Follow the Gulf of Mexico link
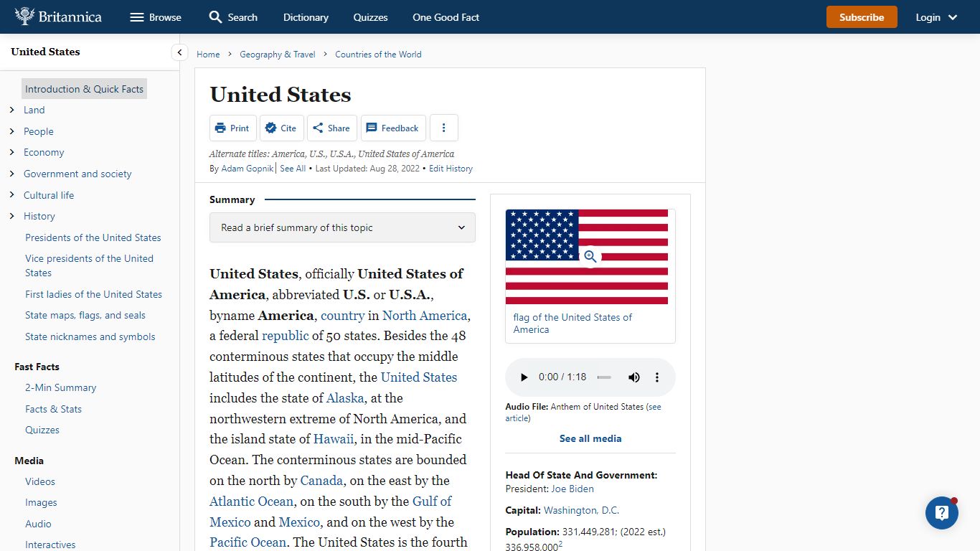Viewport: 980px width, 551px height. click(x=331, y=512)
